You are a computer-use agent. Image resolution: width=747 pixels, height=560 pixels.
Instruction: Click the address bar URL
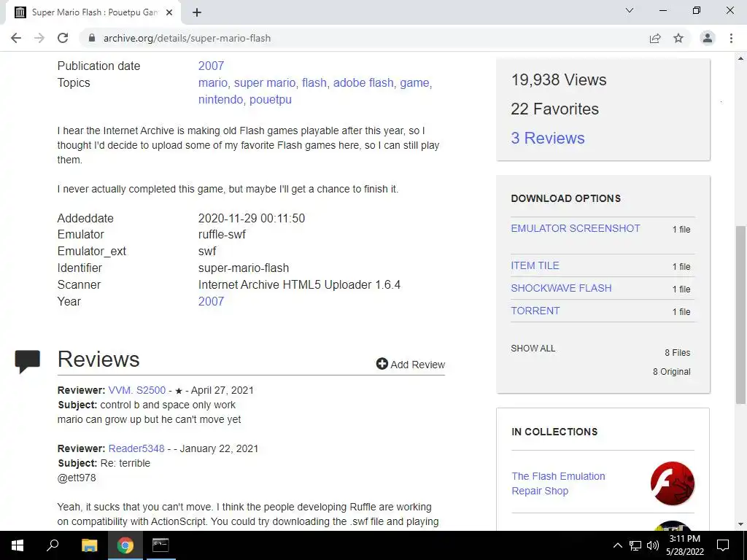pyautogui.click(x=187, y=38)
